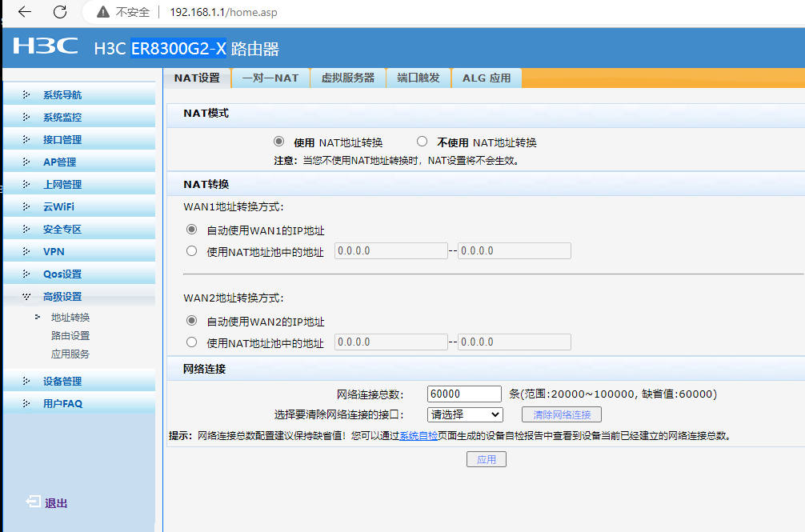The image size is (805, 532).
Task: Click small arrow marker beside 地址转换
Action: [x=38, y=317]
